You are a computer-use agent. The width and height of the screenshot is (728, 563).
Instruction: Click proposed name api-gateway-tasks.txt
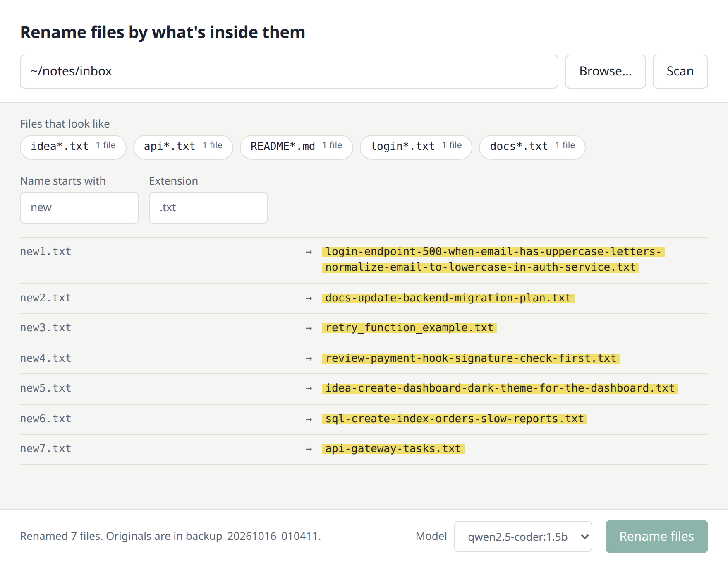pos(393,449)
